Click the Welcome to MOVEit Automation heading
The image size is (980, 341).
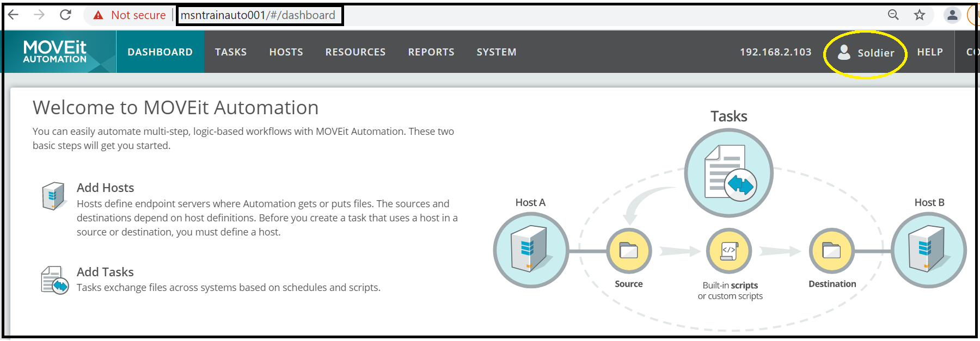175,107
